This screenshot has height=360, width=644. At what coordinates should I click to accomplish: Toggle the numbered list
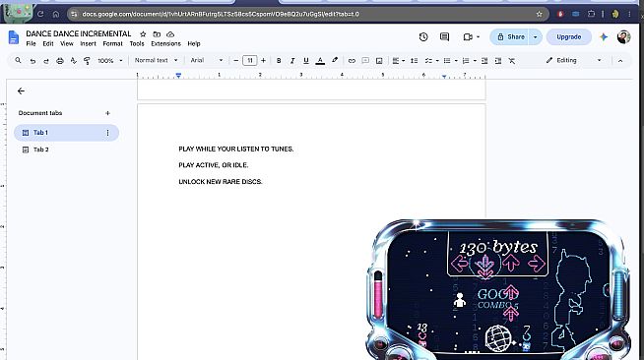click(x=466, y=61)
